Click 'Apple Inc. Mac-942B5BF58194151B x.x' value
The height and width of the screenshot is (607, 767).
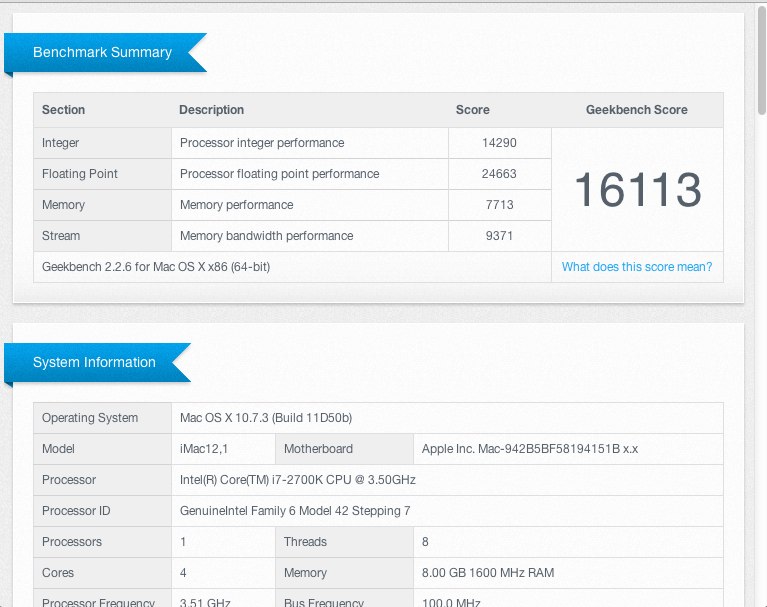point(530,449)
